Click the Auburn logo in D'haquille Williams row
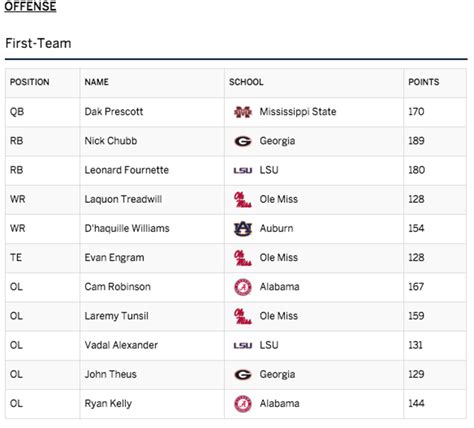 [243, 229]
